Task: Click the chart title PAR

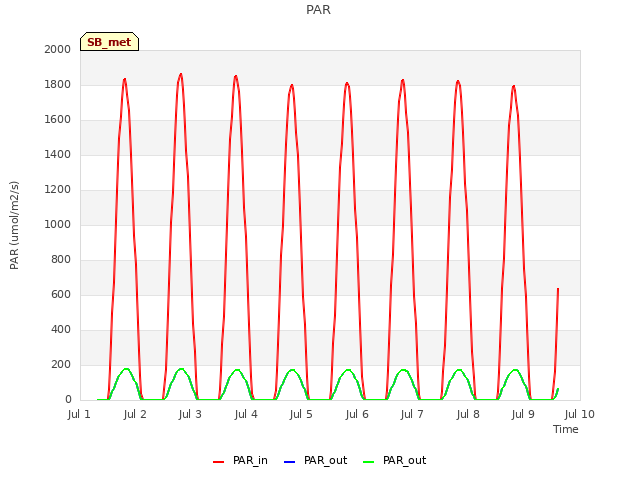Action: pos(318,10)
